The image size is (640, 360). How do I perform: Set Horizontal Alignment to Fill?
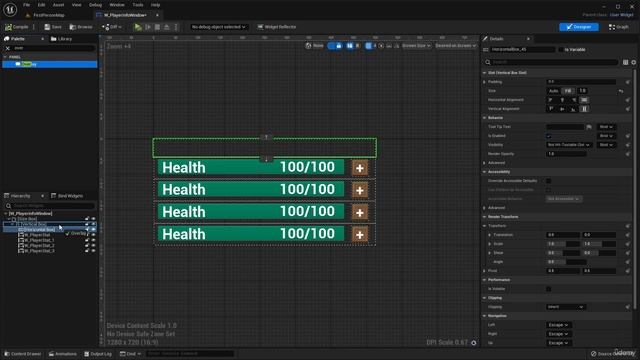pyautogui.click(x=584, y=100)
